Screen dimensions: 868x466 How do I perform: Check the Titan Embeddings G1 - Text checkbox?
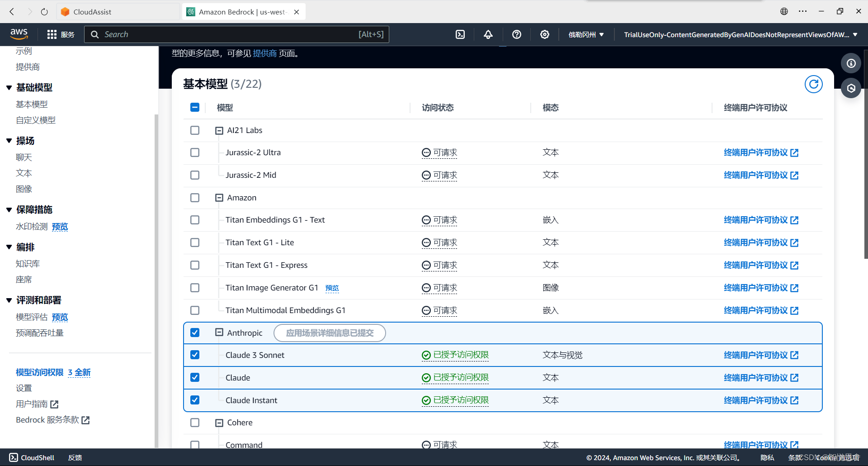click(195, 220)
